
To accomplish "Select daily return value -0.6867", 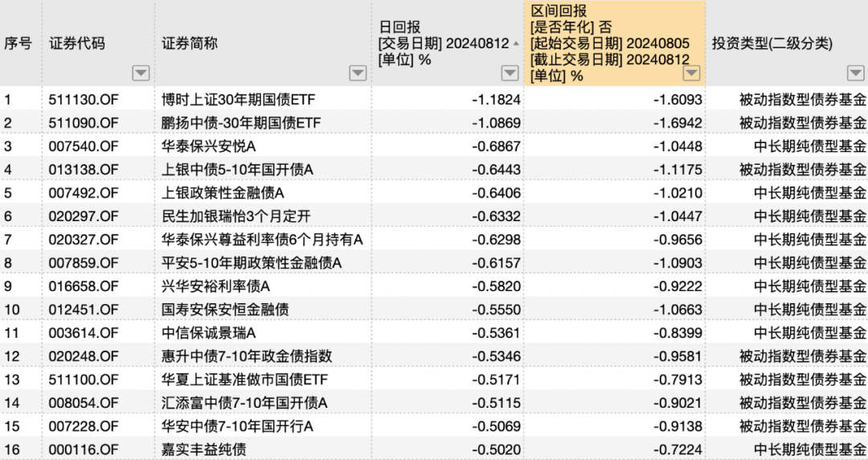I will tap(496, 146).
